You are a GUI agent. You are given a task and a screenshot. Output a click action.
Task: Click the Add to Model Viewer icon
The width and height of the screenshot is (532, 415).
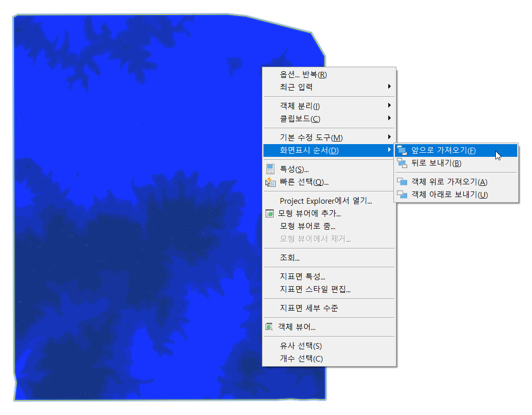[270, 213]
